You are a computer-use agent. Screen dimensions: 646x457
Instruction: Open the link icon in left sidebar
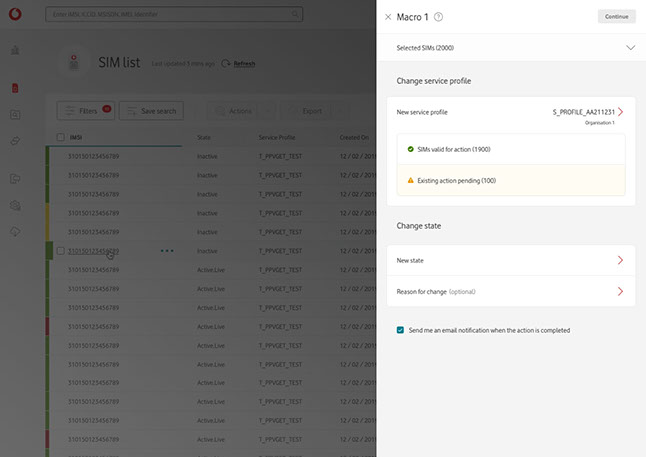tap(15, 141)
